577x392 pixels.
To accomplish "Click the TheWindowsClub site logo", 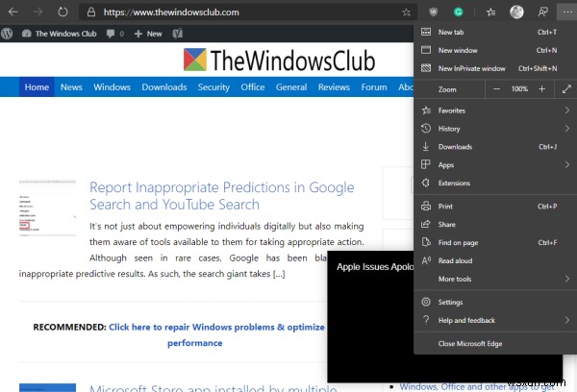I will [279, 60].
